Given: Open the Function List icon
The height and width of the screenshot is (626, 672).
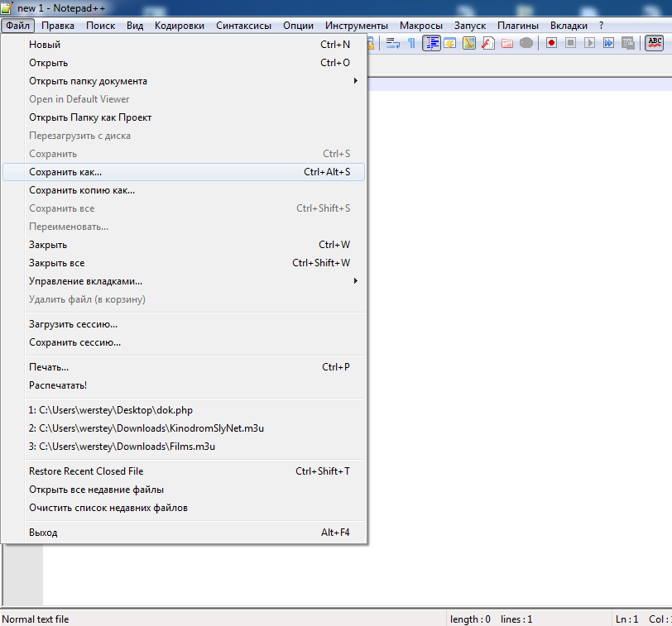Looking at the screenshot, I should coord(488,43).
